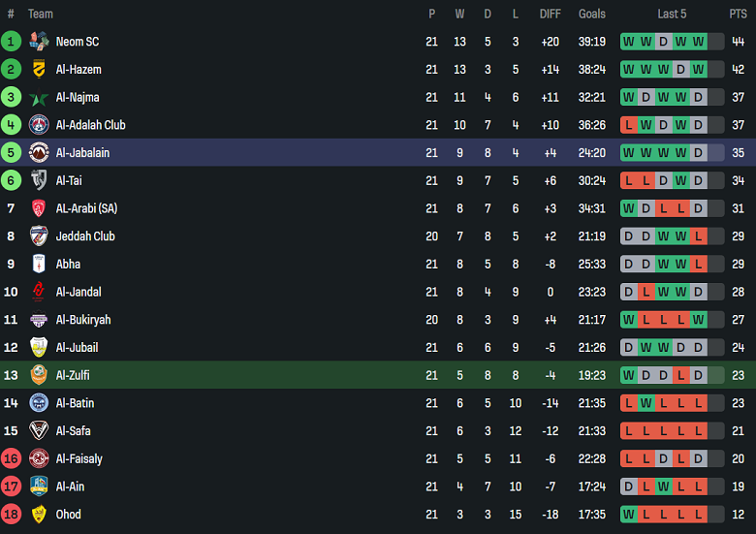Image resolution: width=756 pixels, height=534 pixels.
Task: Click the Al-Adalah Club badge icon
Action: (x=39, y=125)
